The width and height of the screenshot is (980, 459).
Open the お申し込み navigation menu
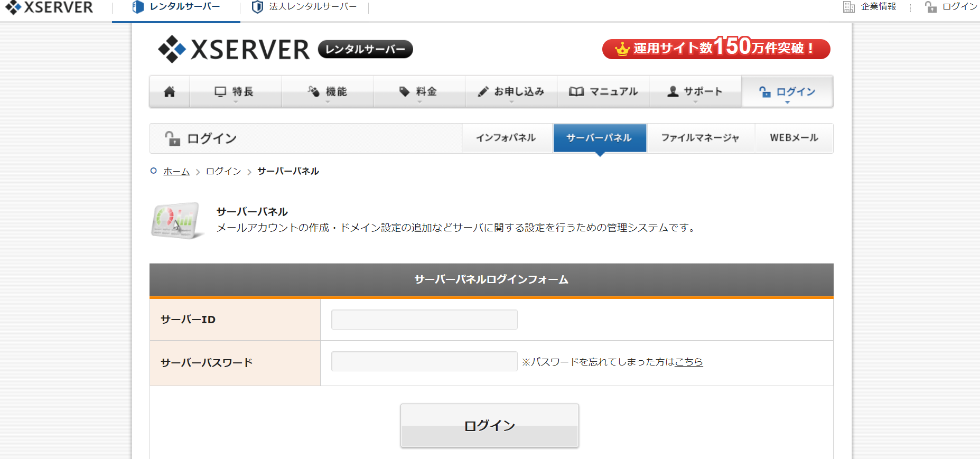tap(511, 92)
